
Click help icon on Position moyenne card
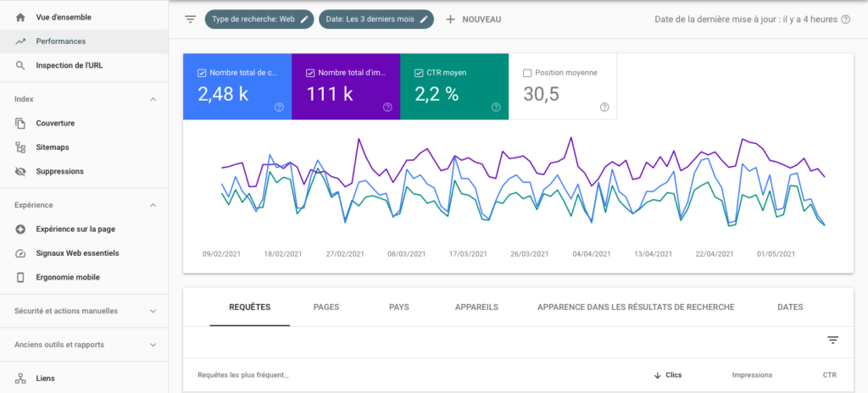[604, 108]
